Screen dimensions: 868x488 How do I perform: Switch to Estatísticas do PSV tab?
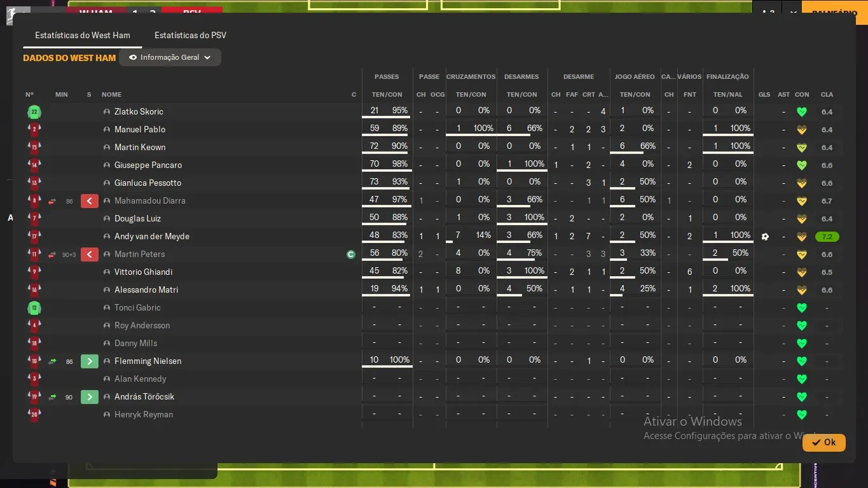pos(190,35)
